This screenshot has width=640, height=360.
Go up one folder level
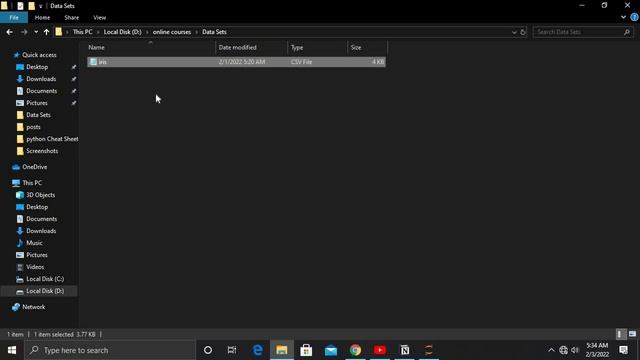(47, 32)
